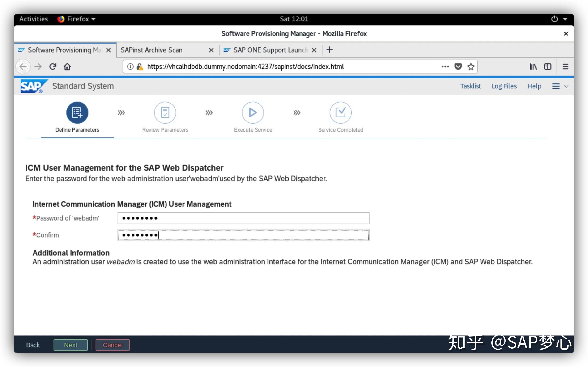
Task: Click the Tasklist icon in top navigation
Action: pyautogui.click(x=471, y=86)
